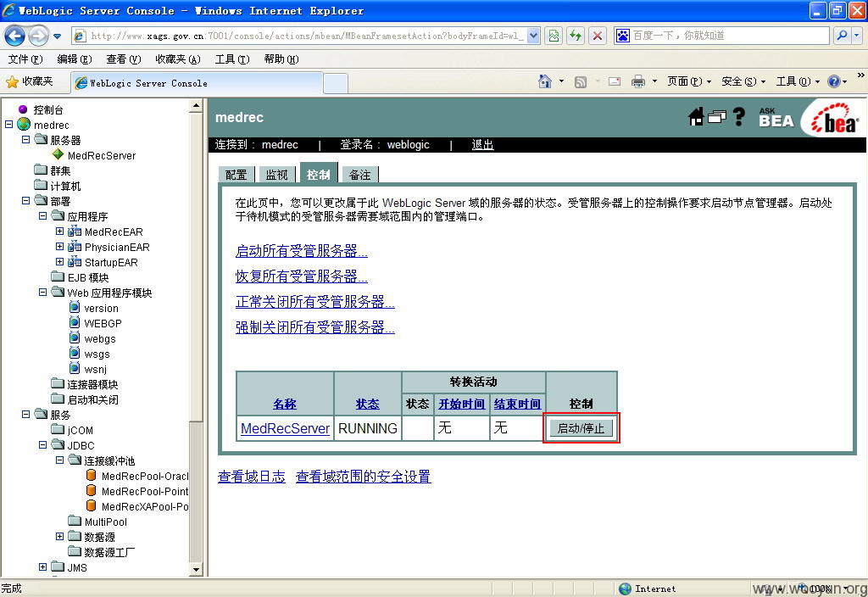
Task: Collapse the medrec domain tree node
Action: click(8, 124)
